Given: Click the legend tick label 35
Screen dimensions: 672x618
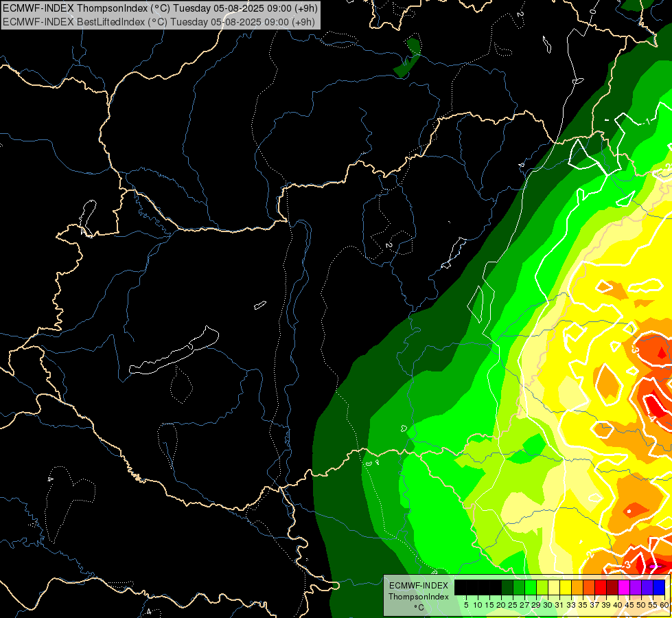Looking at the screenshot, I should (x=583, y=605).
